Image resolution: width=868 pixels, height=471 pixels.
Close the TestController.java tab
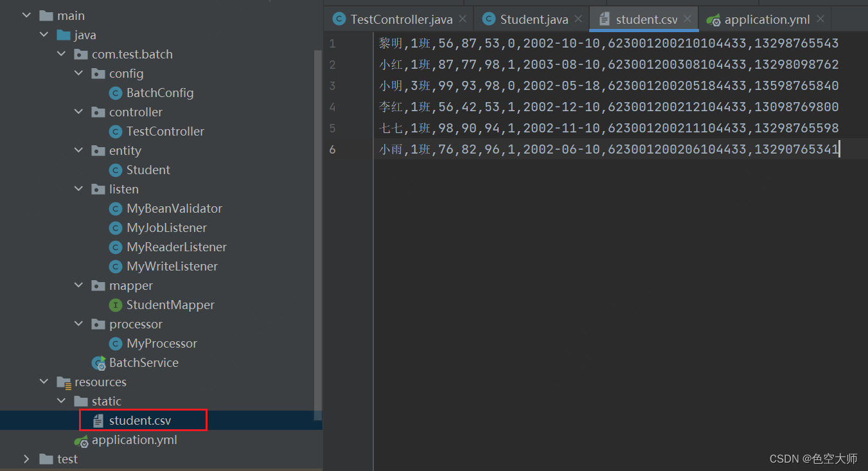[463, 19]
